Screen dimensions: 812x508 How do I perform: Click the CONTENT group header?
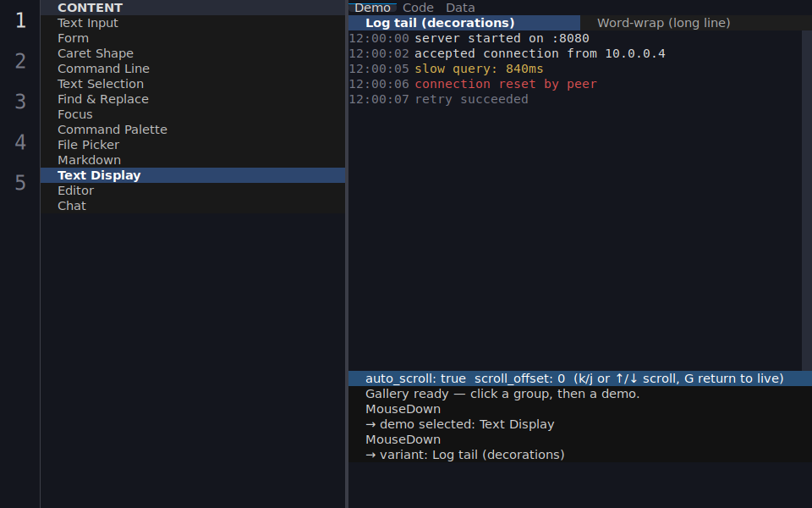tap(193, 8)
